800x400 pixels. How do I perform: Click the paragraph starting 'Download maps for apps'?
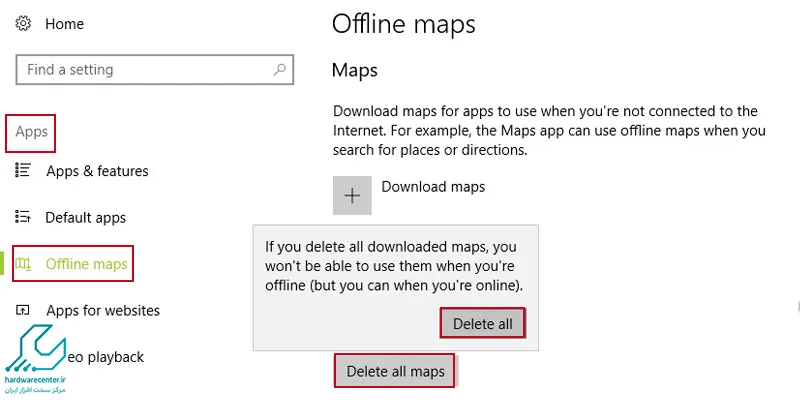click(549, 131)
